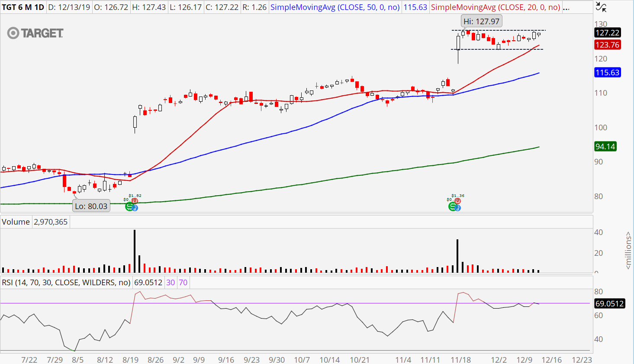634x364 pixels.
Task: Click the red SimpleMovingAvg 20 study label
Action: coord(496,7)
